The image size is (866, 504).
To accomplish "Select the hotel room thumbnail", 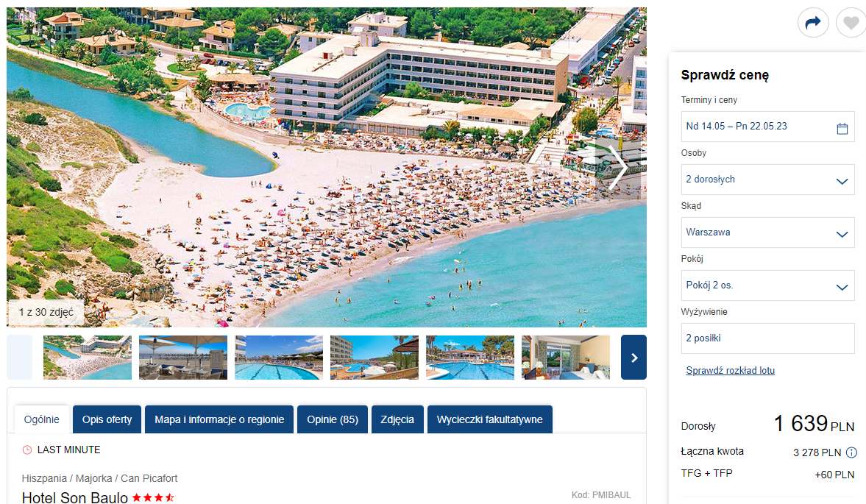I will pos(566,357).
